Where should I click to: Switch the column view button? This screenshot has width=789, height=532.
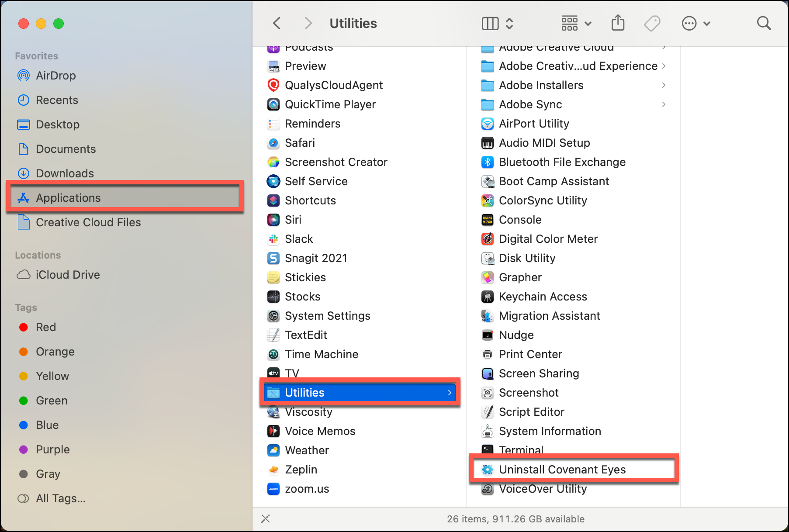tap(490, 23)
